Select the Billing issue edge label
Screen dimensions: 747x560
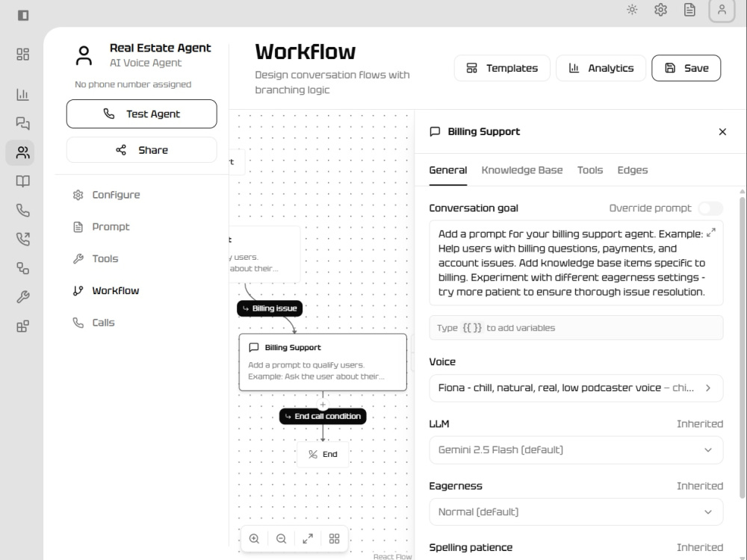[x=270, y=308]
